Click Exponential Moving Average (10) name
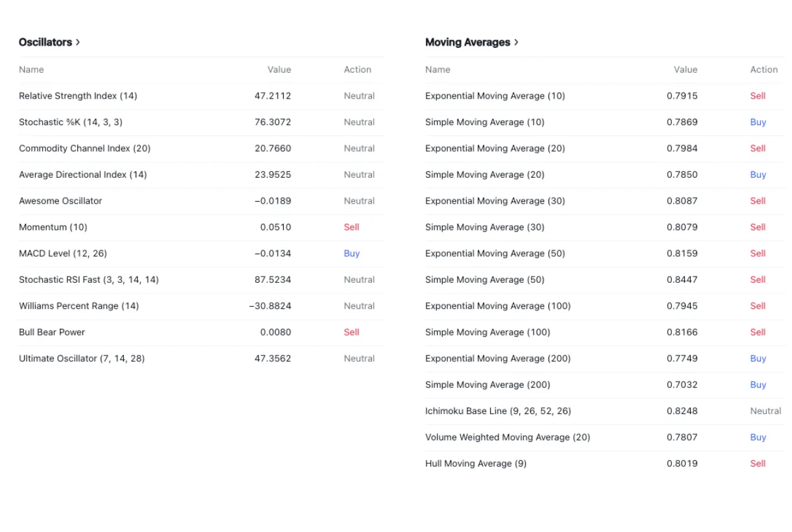The width and height of the screenshot is (792, 532). (x=495, y=96)
